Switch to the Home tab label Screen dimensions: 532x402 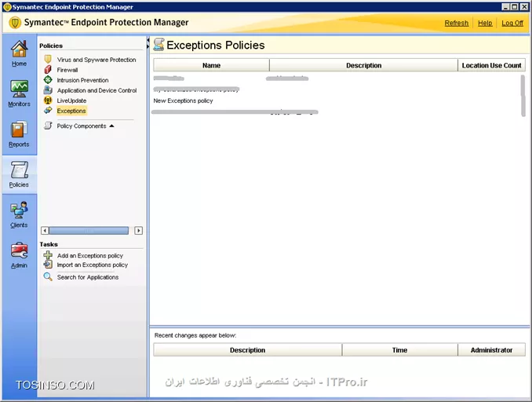point(19,64)
